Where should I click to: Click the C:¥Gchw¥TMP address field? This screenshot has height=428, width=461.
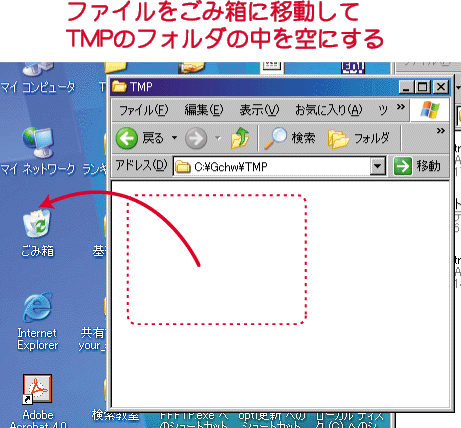272,166
